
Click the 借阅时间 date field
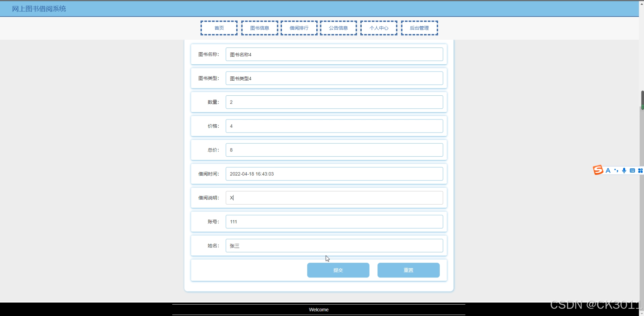pyautogui.click(x=334, y=174)
